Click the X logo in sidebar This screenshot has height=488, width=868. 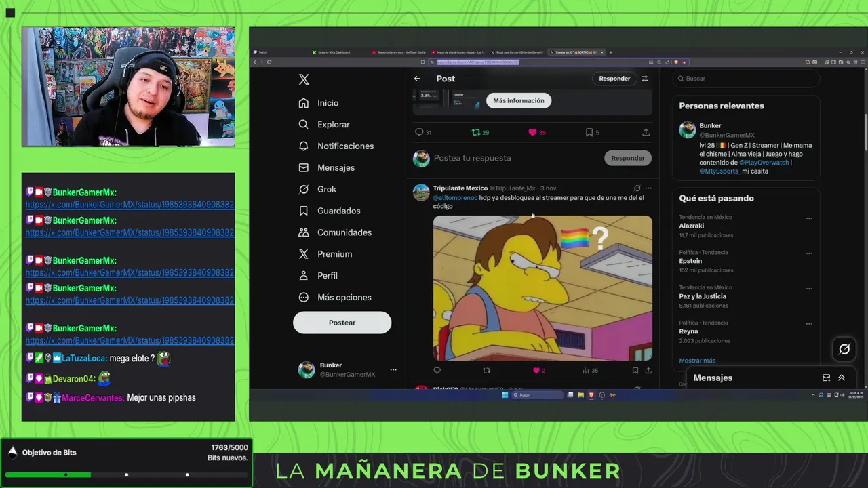point(304,79)
